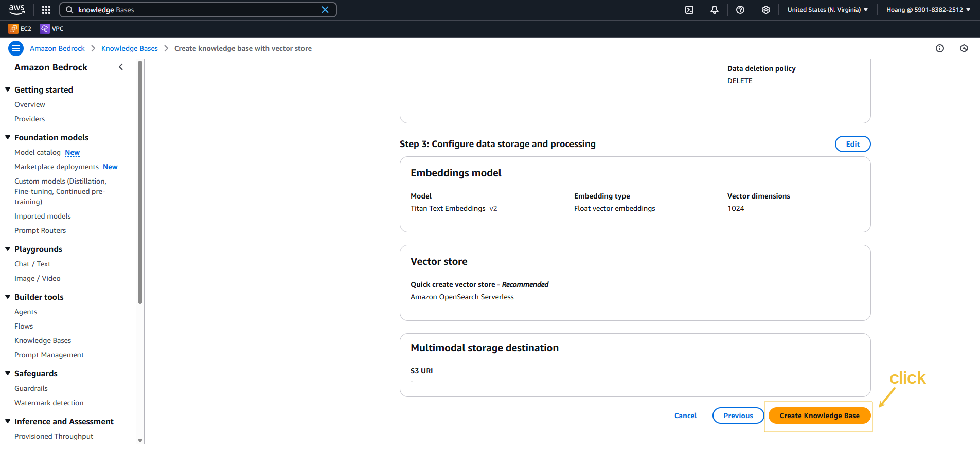980x451 pixels.
Task: Collapse the Builder tools section
Action: point(8,297)
